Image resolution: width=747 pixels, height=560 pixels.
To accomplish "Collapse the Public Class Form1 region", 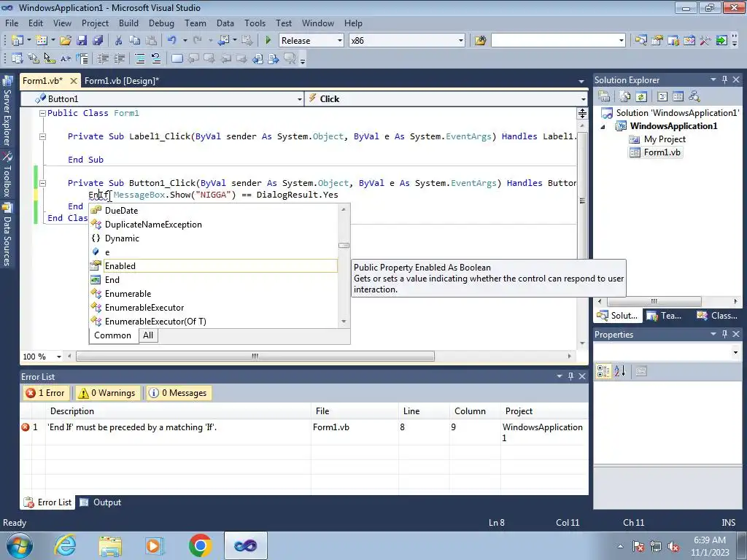I will tap(42, 113).
